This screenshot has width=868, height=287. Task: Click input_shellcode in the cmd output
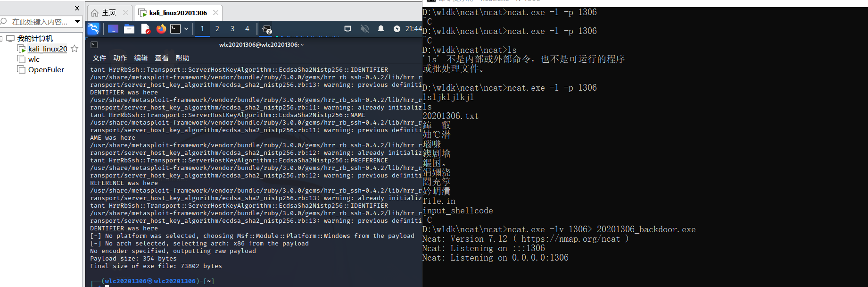coord(458,211)
